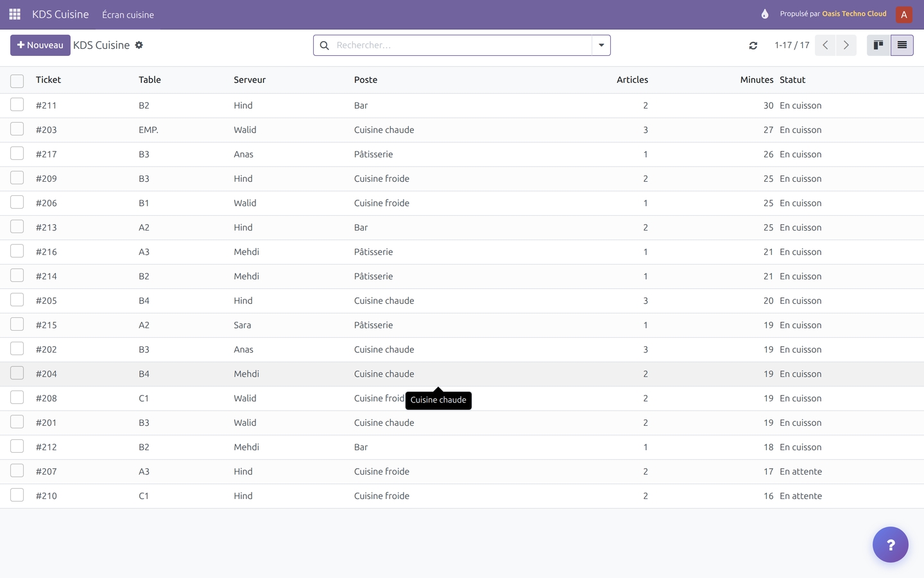
Task: Select checkbox for ticket #207
Action: click(17, 471)
